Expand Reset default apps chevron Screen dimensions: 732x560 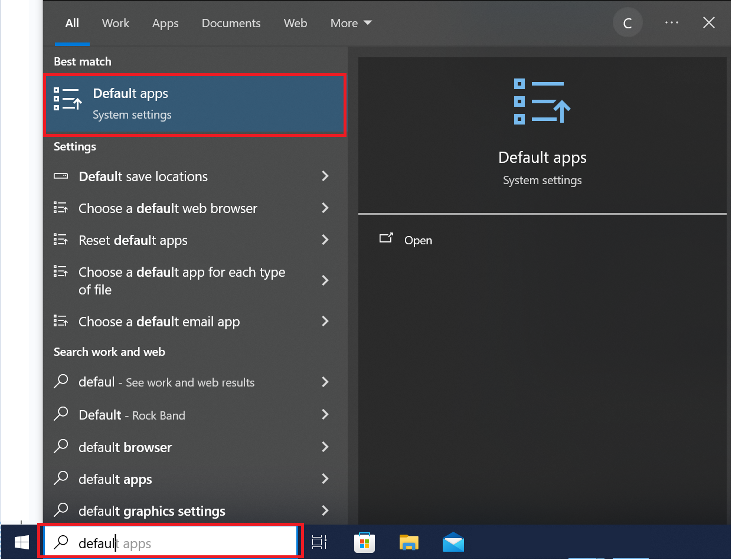(325, 240)
